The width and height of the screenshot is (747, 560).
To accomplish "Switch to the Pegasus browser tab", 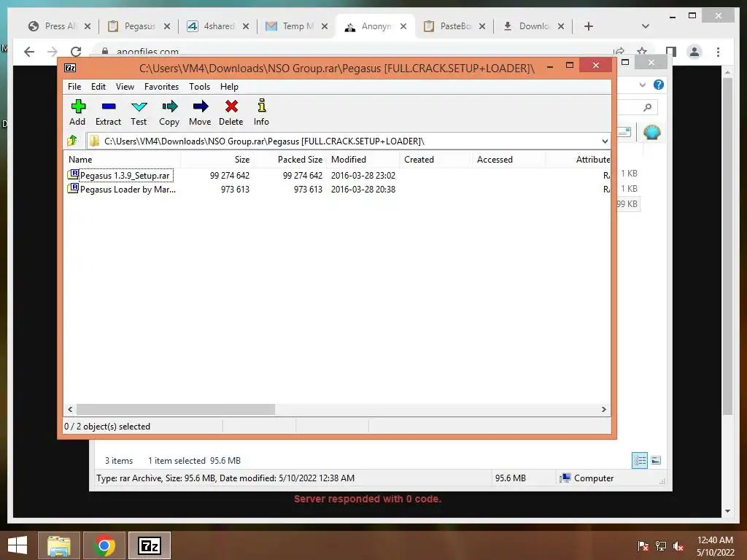I will (139, 26).
